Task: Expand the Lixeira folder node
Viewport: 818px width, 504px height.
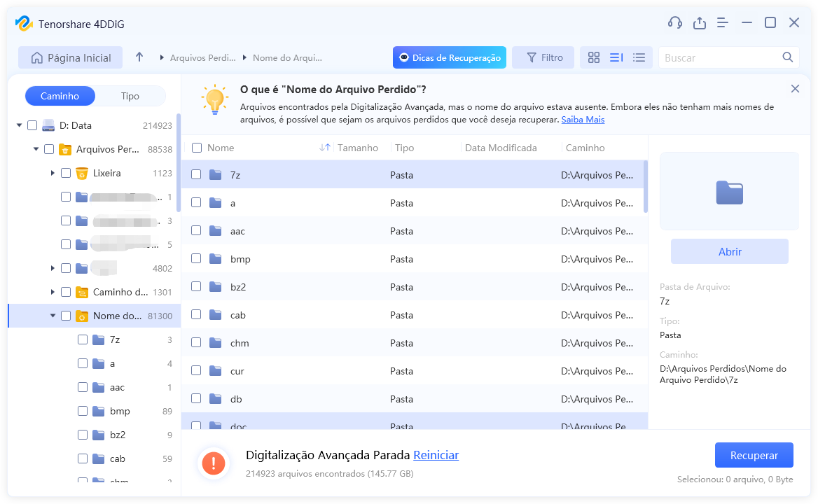Action: pos(53,173)
